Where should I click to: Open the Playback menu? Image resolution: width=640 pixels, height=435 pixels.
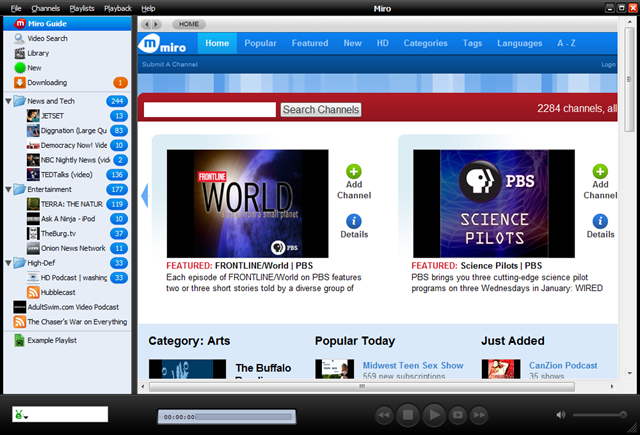(118, 8)
